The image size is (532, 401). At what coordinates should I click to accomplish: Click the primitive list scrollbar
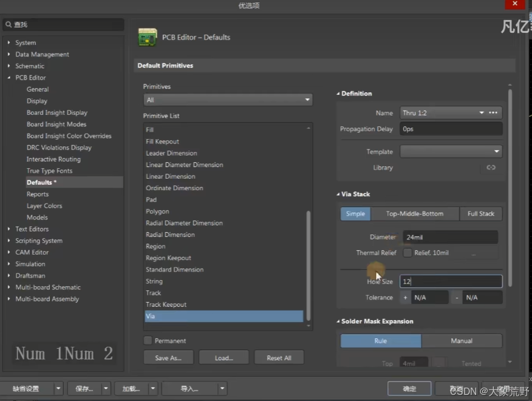point(309,265)
